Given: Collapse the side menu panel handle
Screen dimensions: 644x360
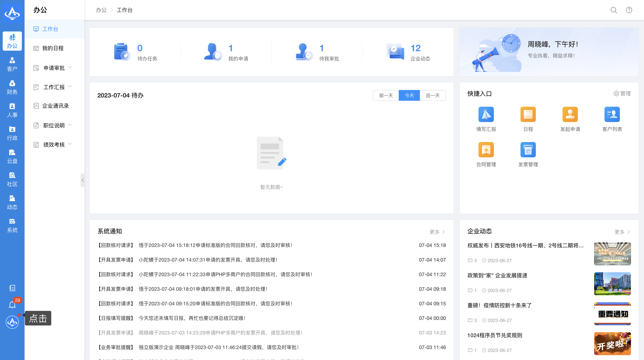Looking at the screenshot, I should [82, 180].
